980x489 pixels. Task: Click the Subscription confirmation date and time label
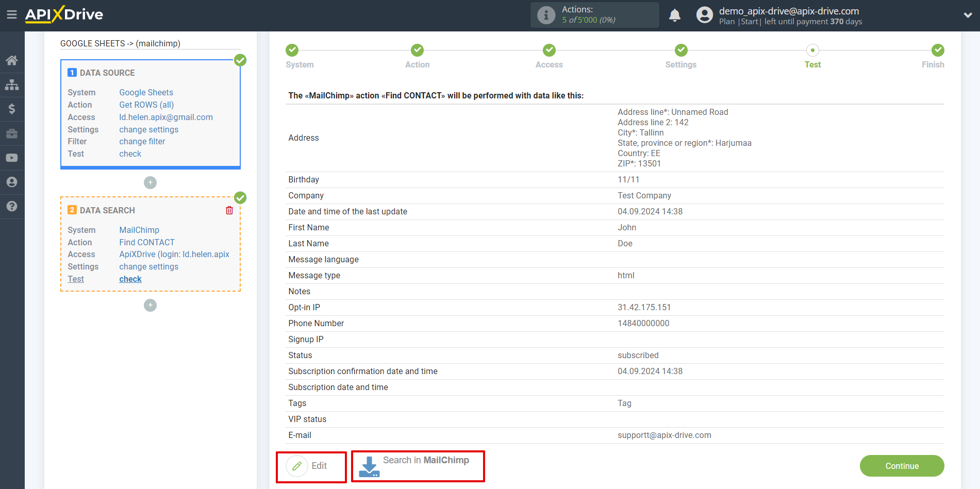pyautogui.click(x=362, y=371)
